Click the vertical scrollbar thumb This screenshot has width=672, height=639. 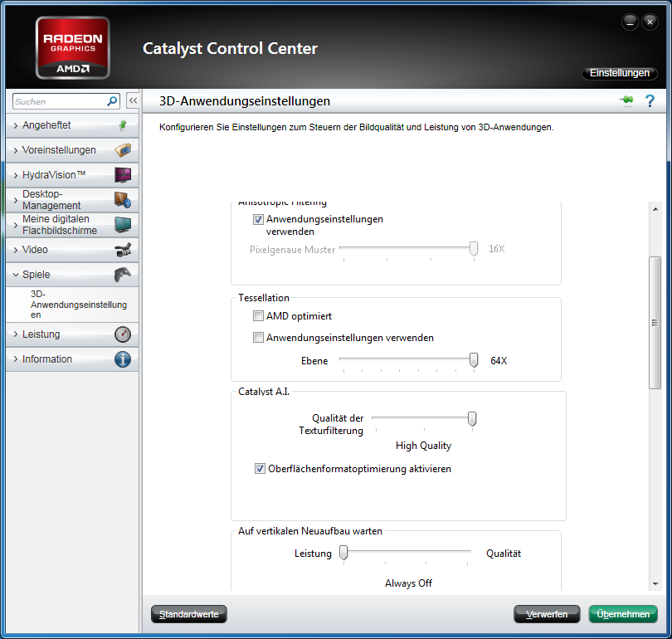(x=655, y=323)
